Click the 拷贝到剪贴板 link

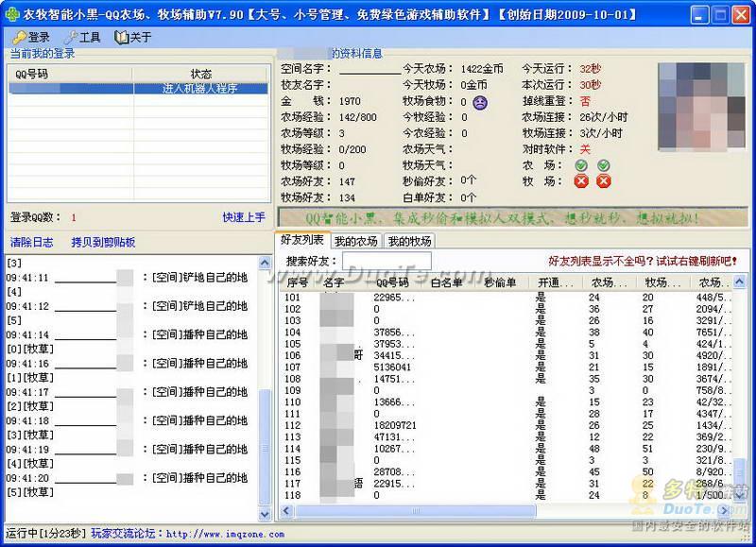pos(103,242)
